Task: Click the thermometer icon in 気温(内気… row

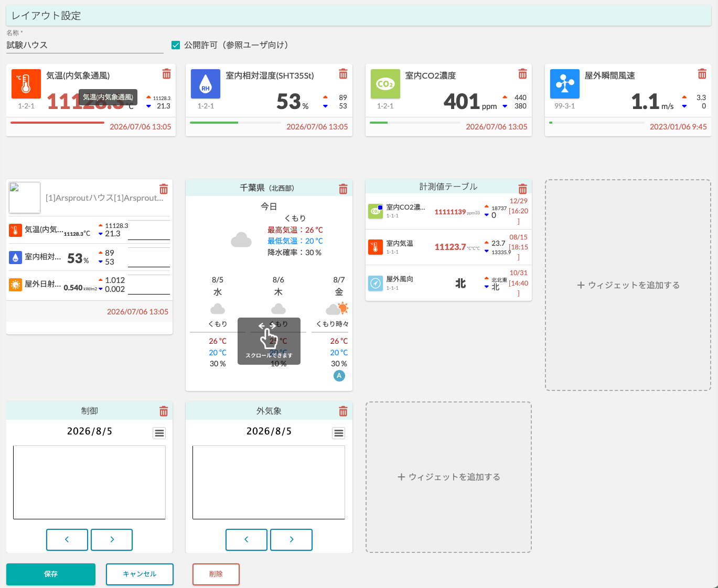Action: [15, 230]
